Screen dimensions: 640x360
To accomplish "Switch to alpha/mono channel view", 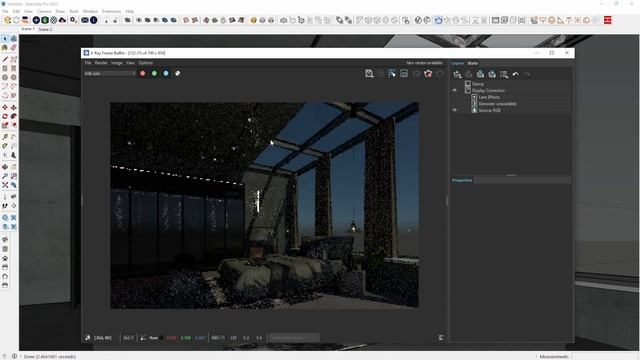I will tap(178, 73).
